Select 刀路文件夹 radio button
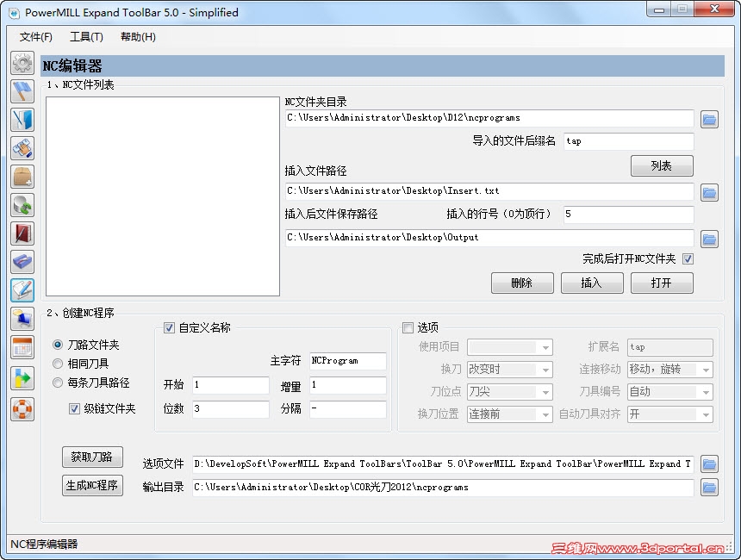741x560 pixels. pos(57,345)
